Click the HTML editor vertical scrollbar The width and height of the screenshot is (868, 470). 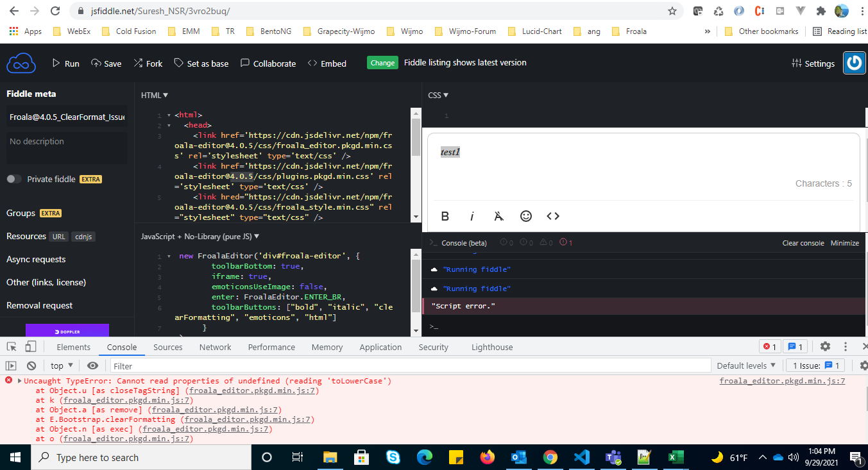(x=415, y=167)
